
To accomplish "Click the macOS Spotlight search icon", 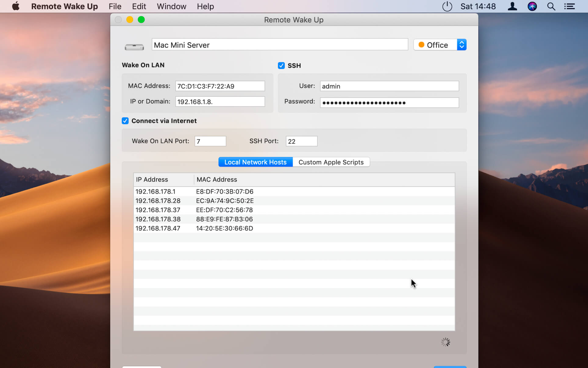I will pyautogui.click(x=552, y=6).
